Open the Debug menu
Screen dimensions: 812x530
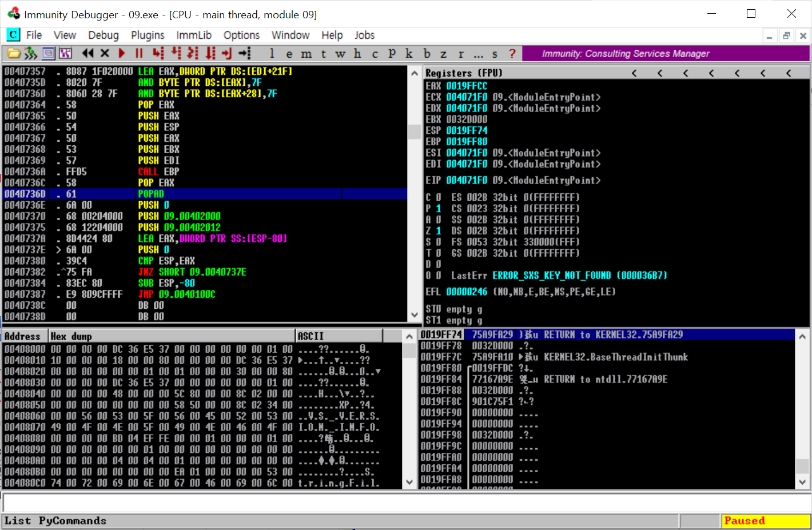[x=103, y=35]
